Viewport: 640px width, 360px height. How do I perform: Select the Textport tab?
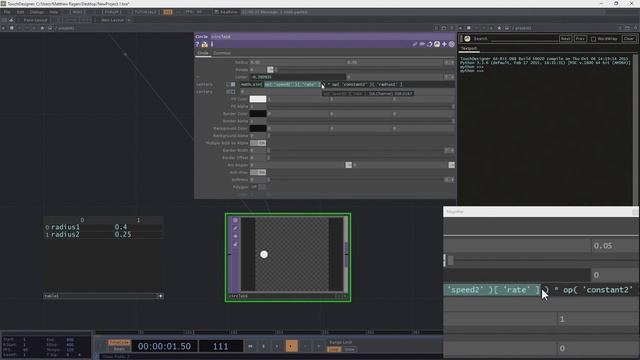point(469,48)
